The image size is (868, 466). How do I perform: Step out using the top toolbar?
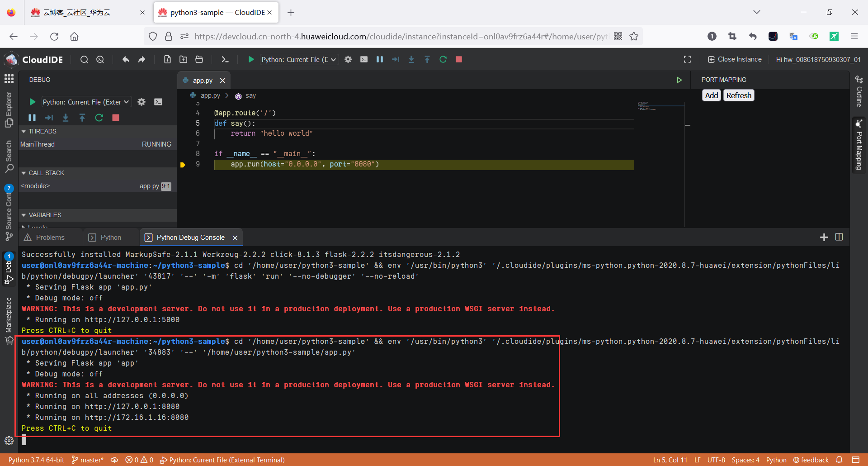click(x=427, y=59)
